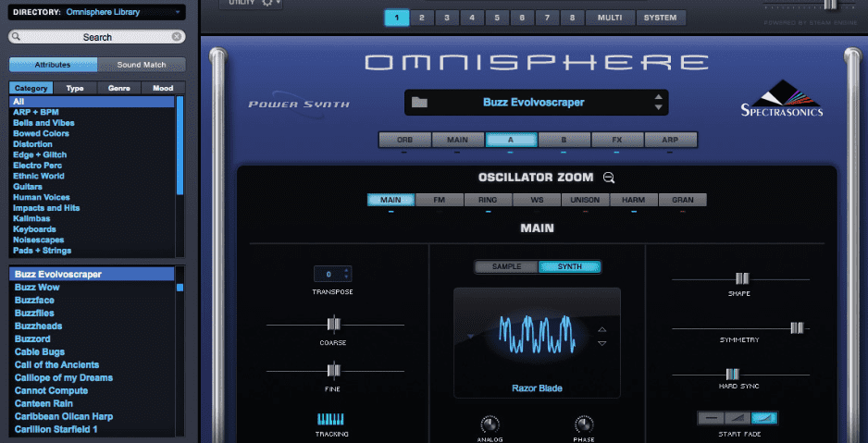Viewport: 868px width, 443px height.
Task: Select part 3 button
Action: pyautogui.click(x=447, y=18)
